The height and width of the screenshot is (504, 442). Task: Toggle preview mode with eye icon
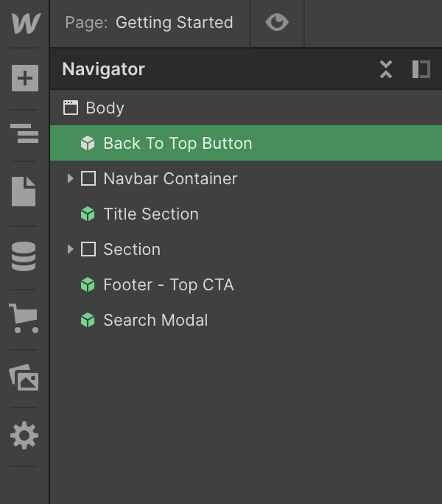[277, 23]
